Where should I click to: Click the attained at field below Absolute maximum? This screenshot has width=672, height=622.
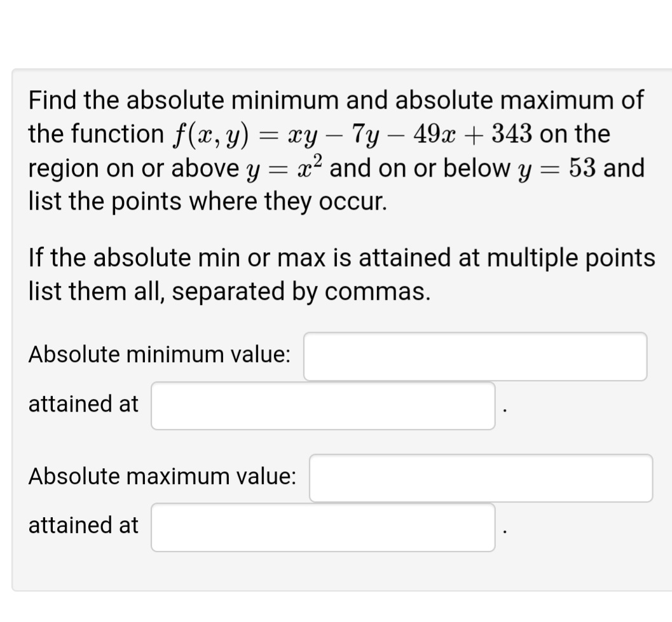(323, 527)
